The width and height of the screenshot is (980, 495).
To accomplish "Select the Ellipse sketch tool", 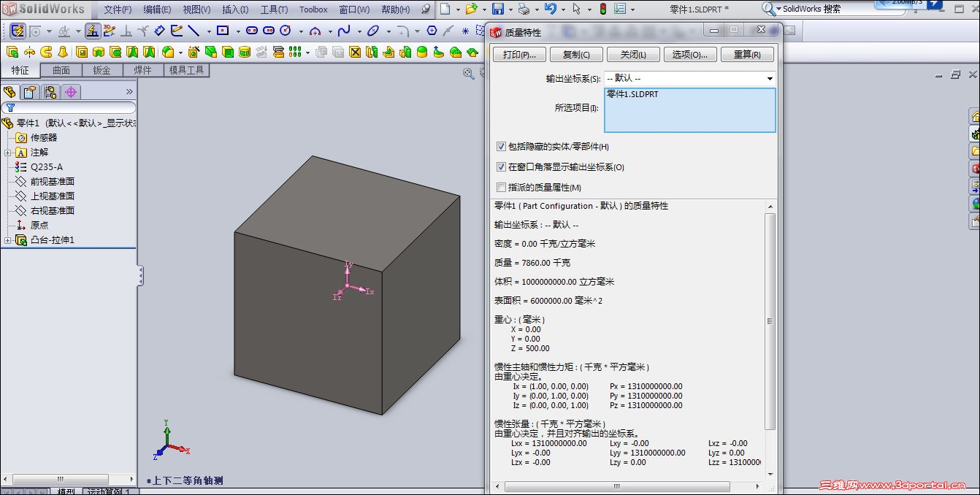I will click(373, 31).
